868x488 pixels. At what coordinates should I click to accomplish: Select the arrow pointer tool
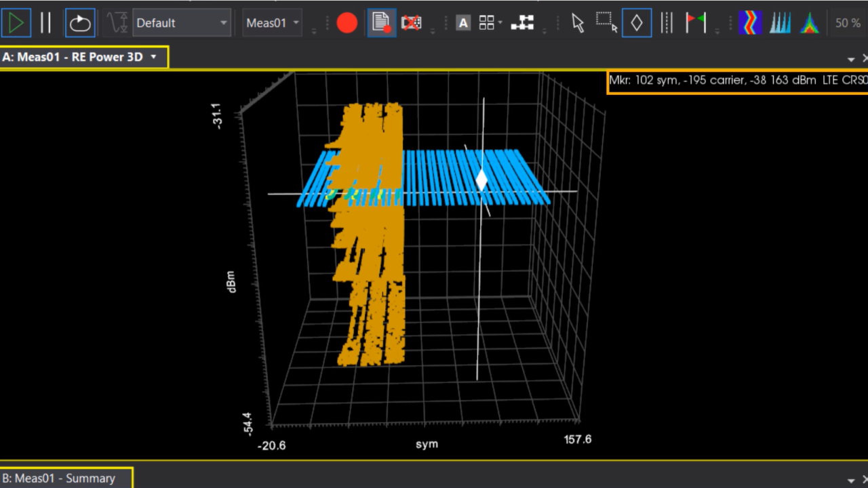(577, 22)
